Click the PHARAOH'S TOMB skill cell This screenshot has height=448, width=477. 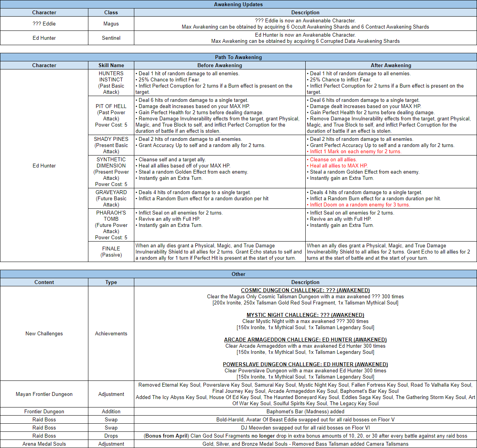click(x=111, y=225)
